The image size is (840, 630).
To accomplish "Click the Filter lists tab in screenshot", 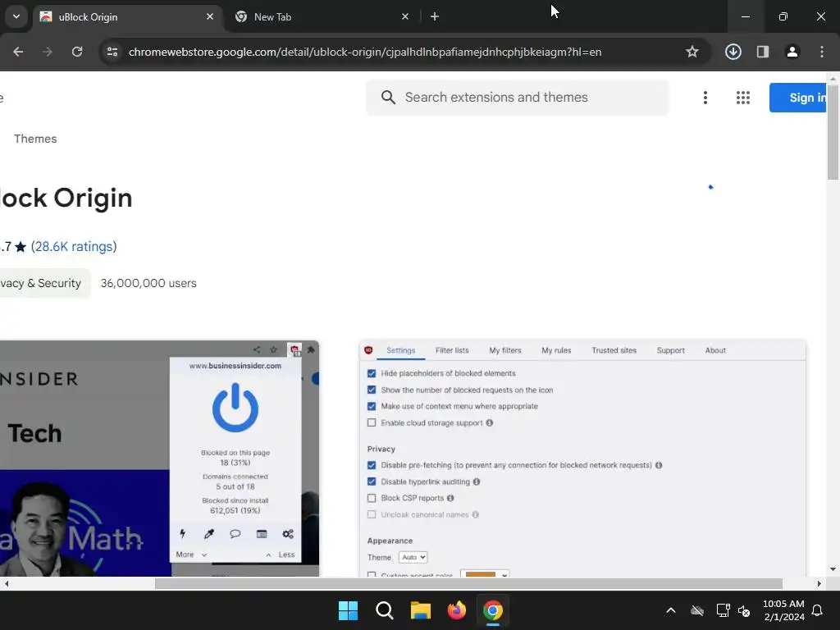I will 452,350.
